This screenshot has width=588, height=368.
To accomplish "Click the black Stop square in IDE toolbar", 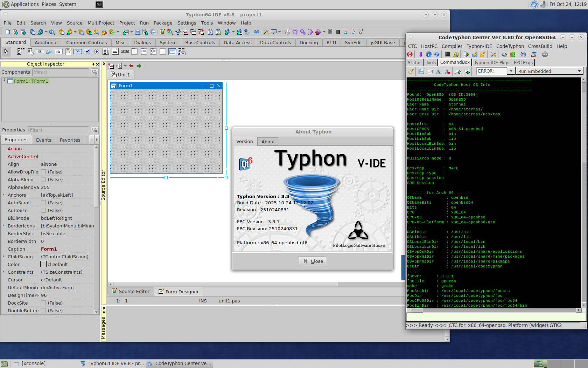I will pyautogui.click(x=338, y=32).
